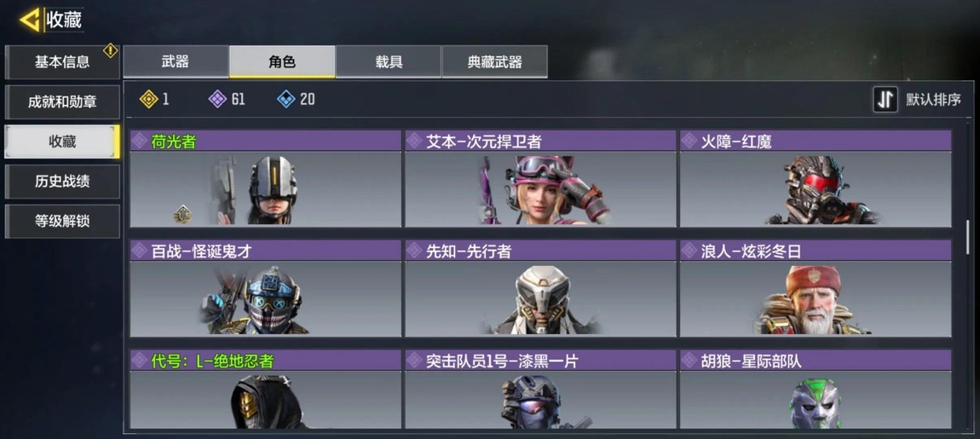
Task: Select the purple epic rarity diamond icon
Action: 216,99
